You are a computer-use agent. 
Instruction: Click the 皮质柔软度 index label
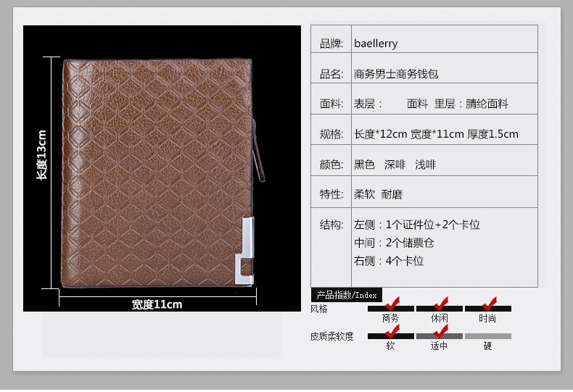tap(331, 336)
